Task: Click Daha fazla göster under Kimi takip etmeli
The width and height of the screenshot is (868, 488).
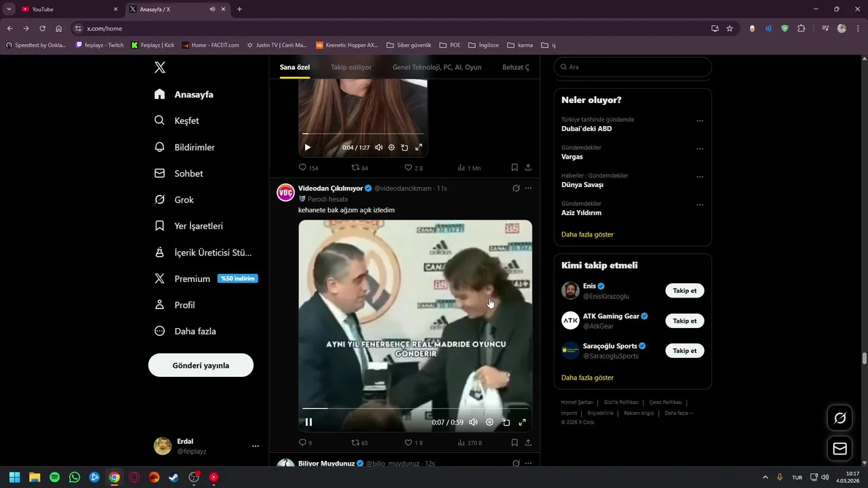Action: pyautogui.click(x=587, y=378)
